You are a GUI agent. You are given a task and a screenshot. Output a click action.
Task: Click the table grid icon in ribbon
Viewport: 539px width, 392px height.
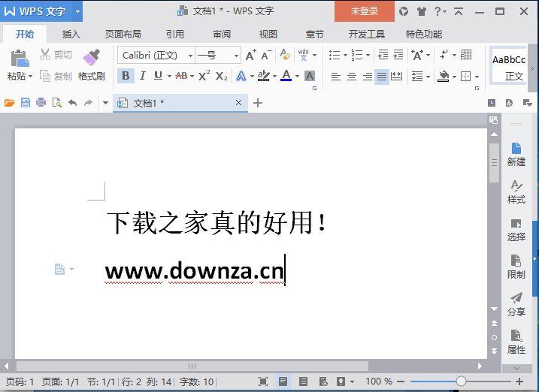[x=466, y=55]
